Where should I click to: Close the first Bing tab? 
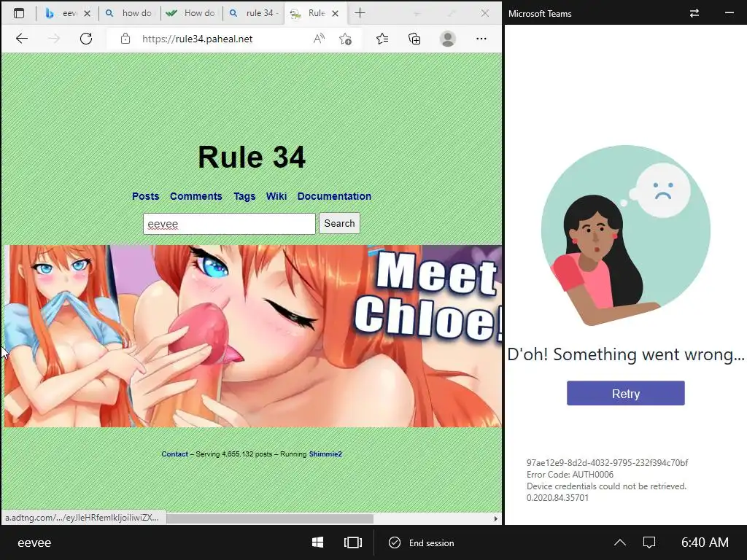(88, 13)
